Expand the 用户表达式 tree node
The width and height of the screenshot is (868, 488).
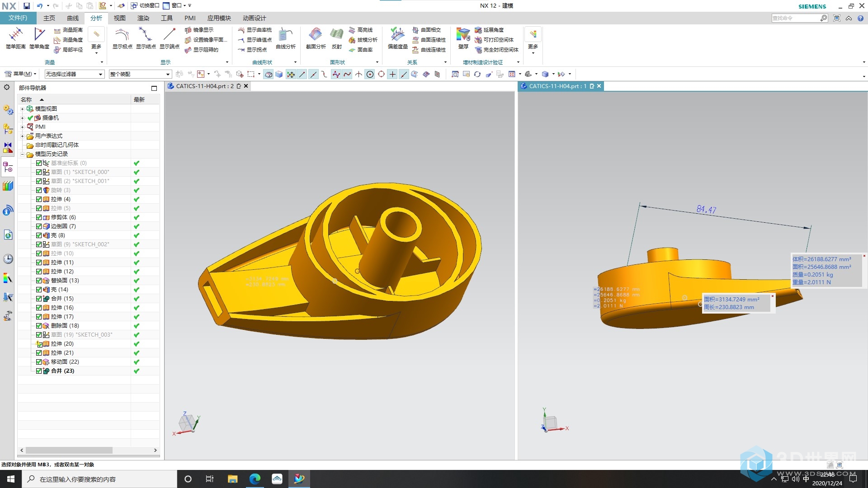22,136
